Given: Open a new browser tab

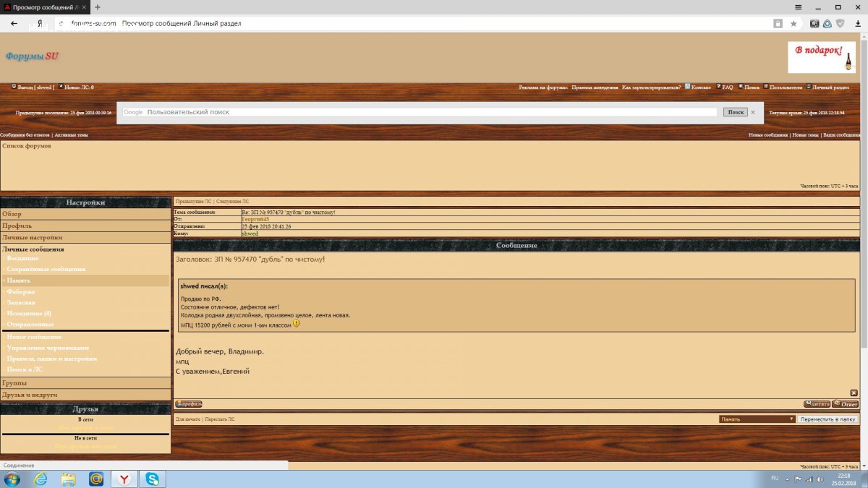Looking at the screenshot, I should (98, 7).
